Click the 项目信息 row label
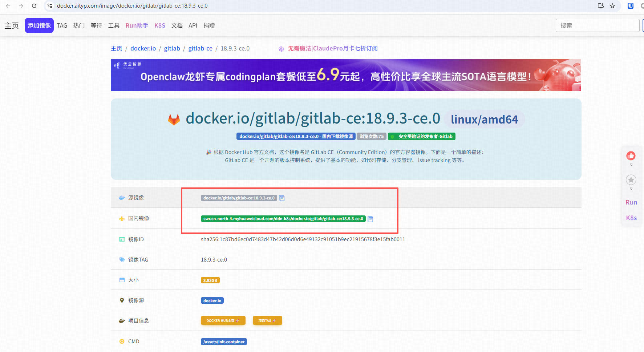644x352 pixels. 139,321
